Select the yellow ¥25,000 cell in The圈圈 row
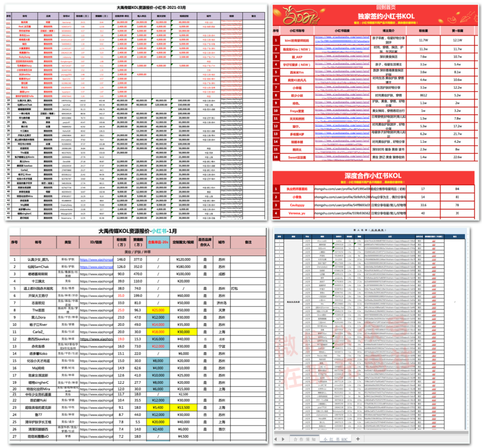This screenshot has width=482, height=448. 158,311
